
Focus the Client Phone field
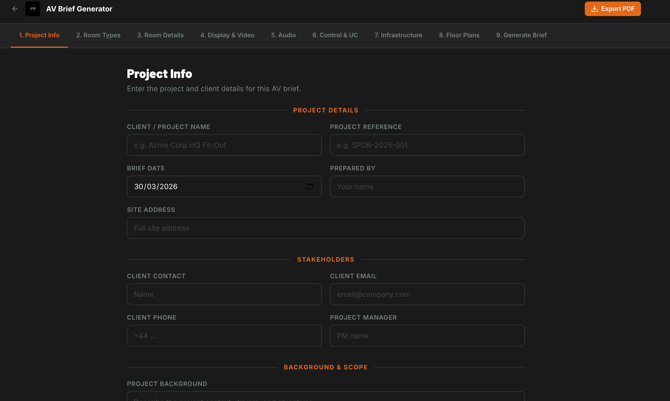click(224, 336)
